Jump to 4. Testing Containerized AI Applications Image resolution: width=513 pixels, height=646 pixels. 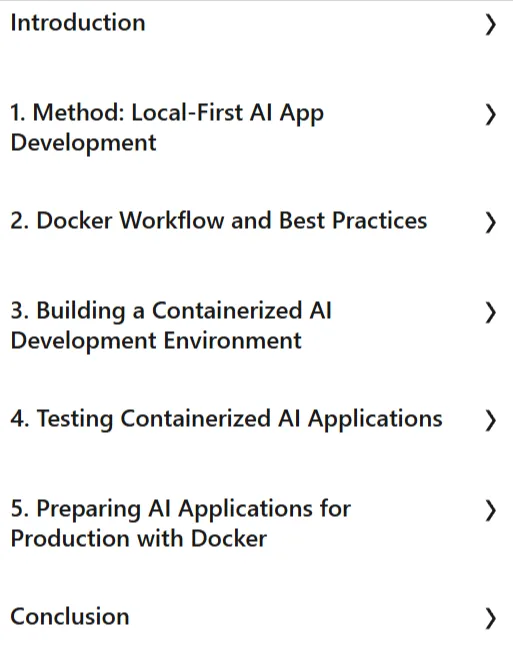pos(226,419)
